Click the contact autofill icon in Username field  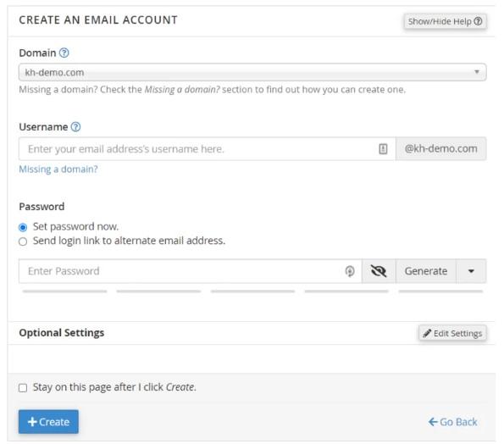tap(383, 149)
